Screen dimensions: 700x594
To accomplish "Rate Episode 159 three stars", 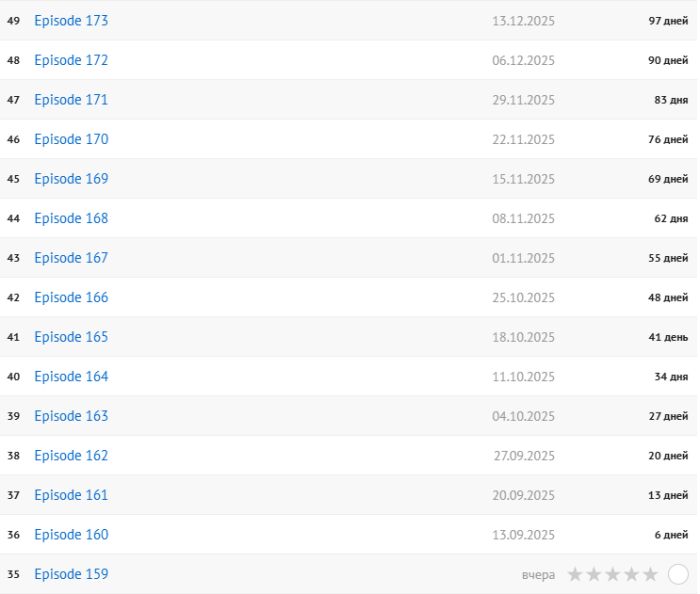I will click(x=612, y=574).
